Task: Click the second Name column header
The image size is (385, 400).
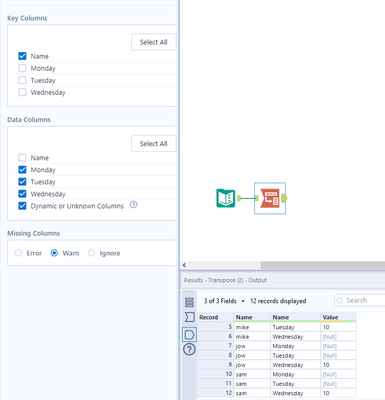Action: pos(295,317)
